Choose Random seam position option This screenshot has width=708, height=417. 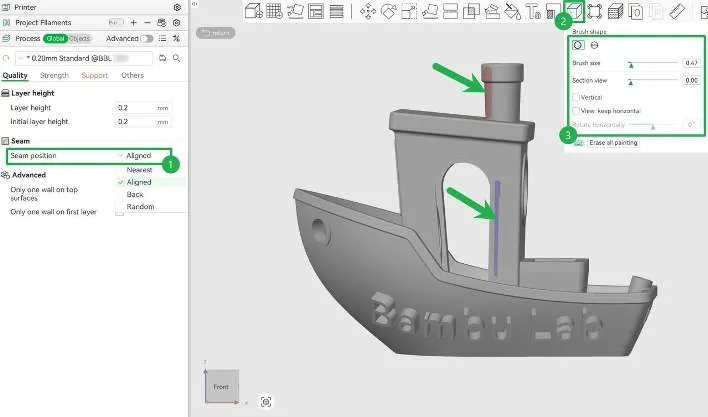(140, 207)
